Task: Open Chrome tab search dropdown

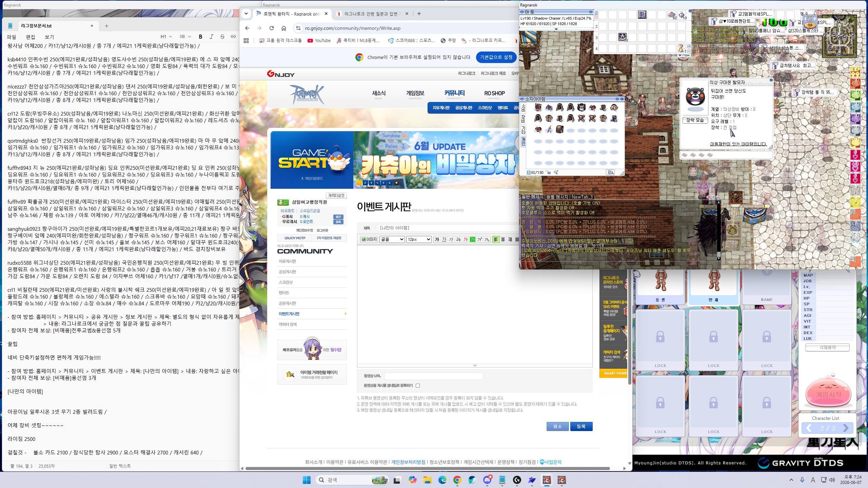Action: pyautogui.click(x=246, y=14)
